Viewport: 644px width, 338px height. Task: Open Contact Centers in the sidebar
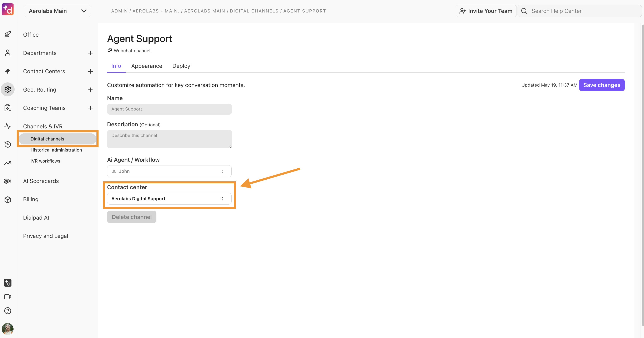point(44,71)
